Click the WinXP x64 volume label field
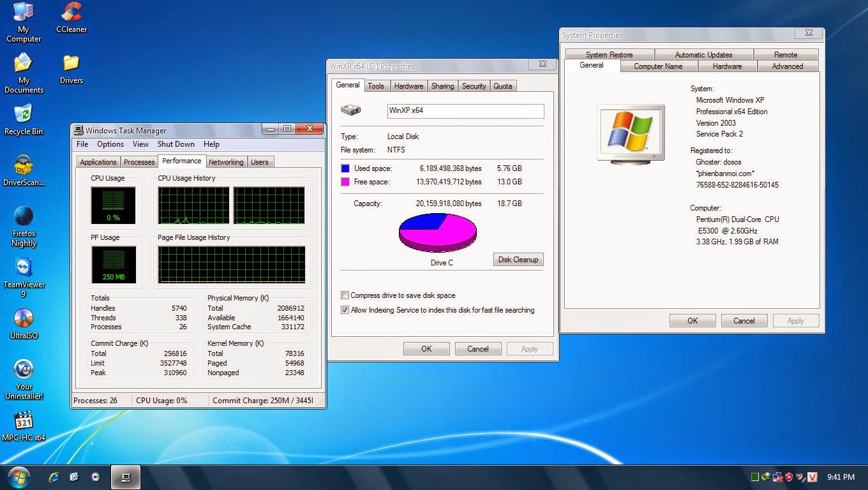Screen dimensions: 868x490 click(466, 111)
